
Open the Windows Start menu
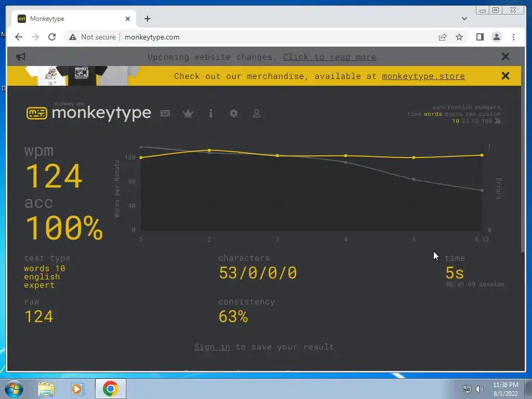pyautogui.click(x=14, y=389)
